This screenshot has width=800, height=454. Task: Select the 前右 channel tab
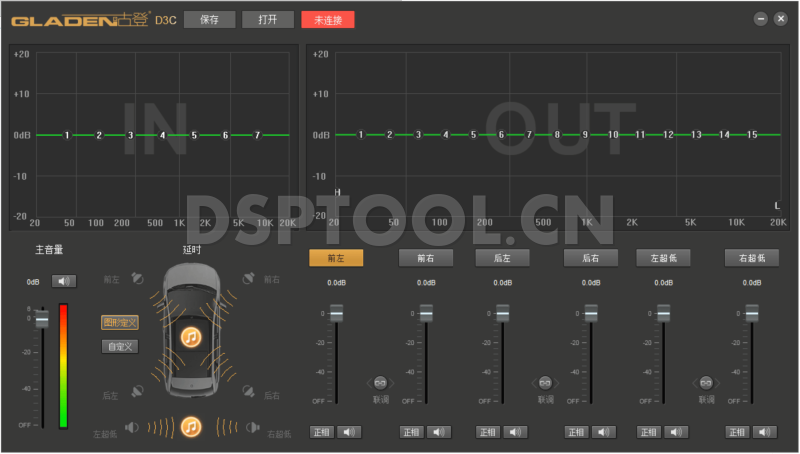point(426,258)
